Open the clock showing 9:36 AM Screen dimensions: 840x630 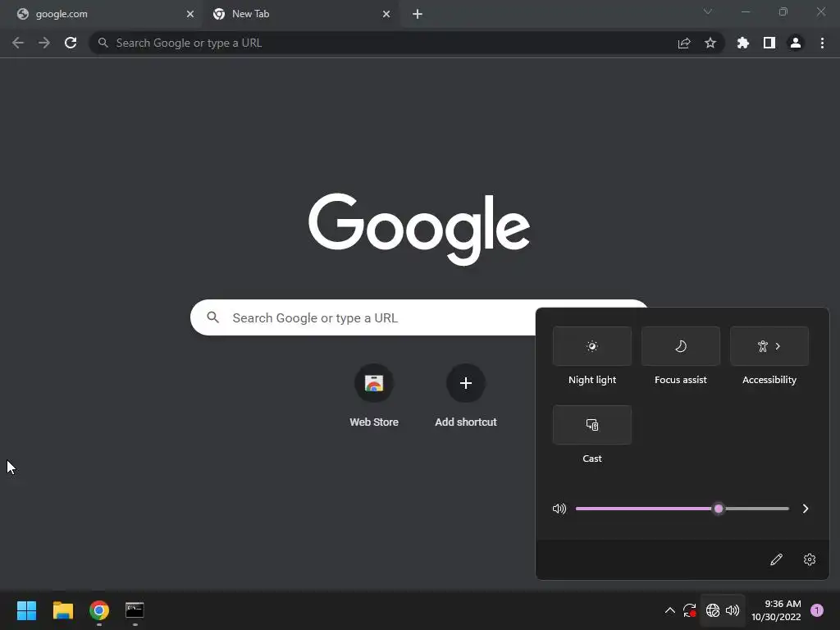[x=776, y=610]
